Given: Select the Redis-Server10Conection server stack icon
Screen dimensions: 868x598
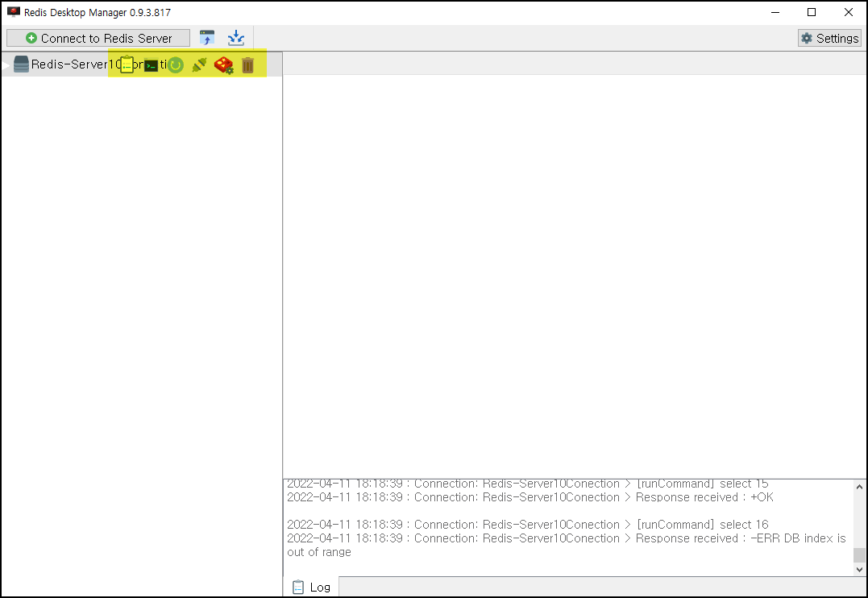Looking at the screenshot, I should [21, 64].
